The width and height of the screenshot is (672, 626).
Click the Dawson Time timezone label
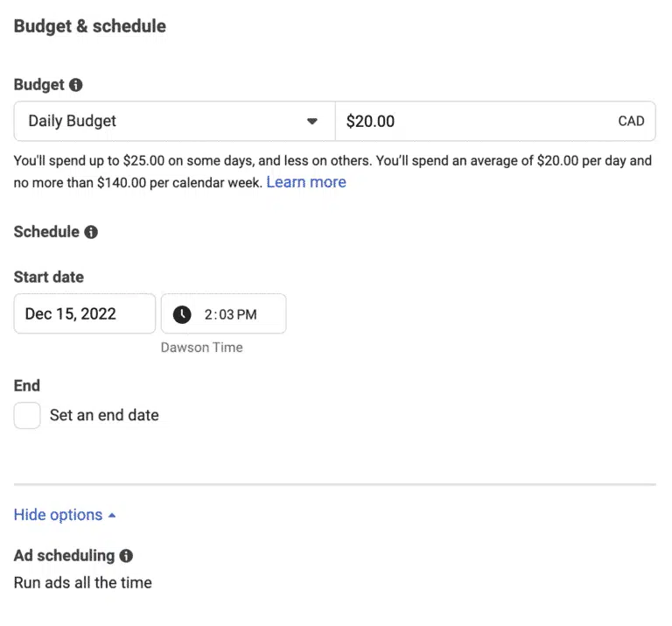201,347
